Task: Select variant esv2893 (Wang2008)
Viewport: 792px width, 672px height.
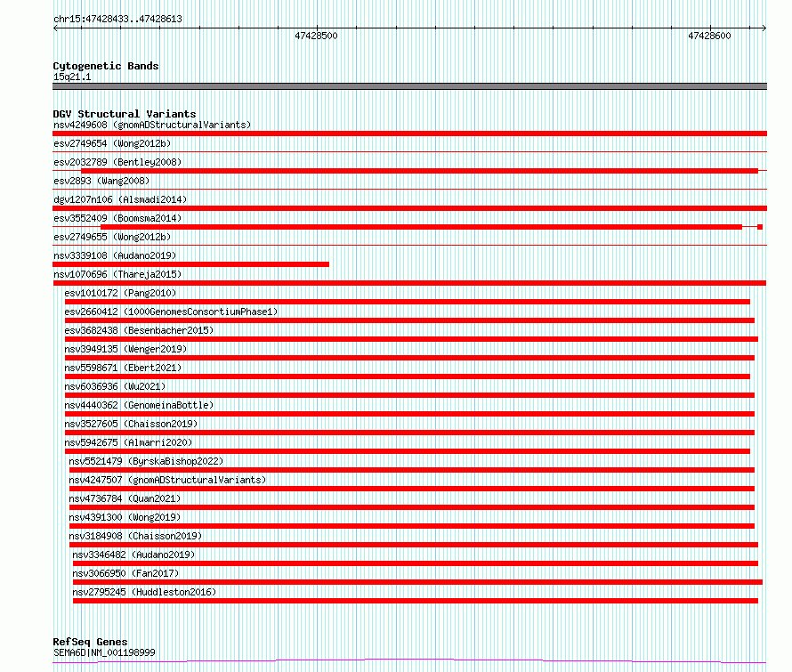Action: click(x=101, y=181)
